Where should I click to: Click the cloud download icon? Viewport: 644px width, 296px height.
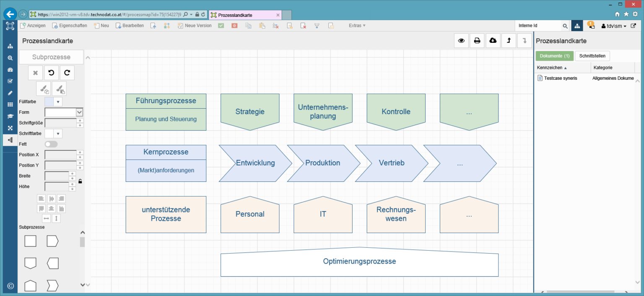tap(493, 41)
